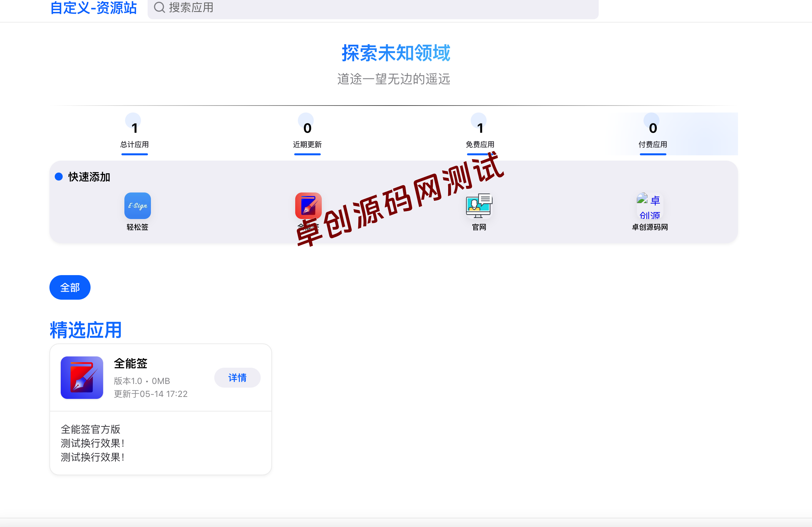812x527 pixels.
Task: Click the 全能签官方版 description line
Action: click(x=91, y=429)
